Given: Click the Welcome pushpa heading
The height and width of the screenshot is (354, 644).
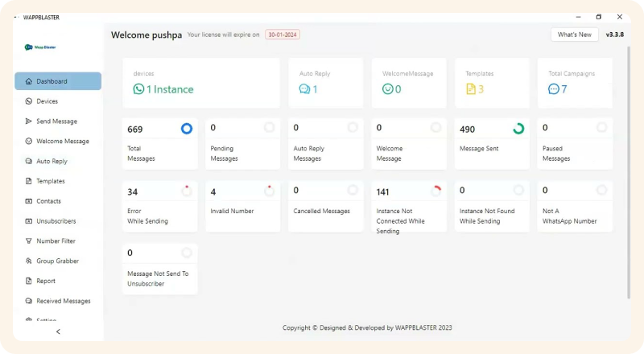Looking at the screenshot, I should [147, 35].
